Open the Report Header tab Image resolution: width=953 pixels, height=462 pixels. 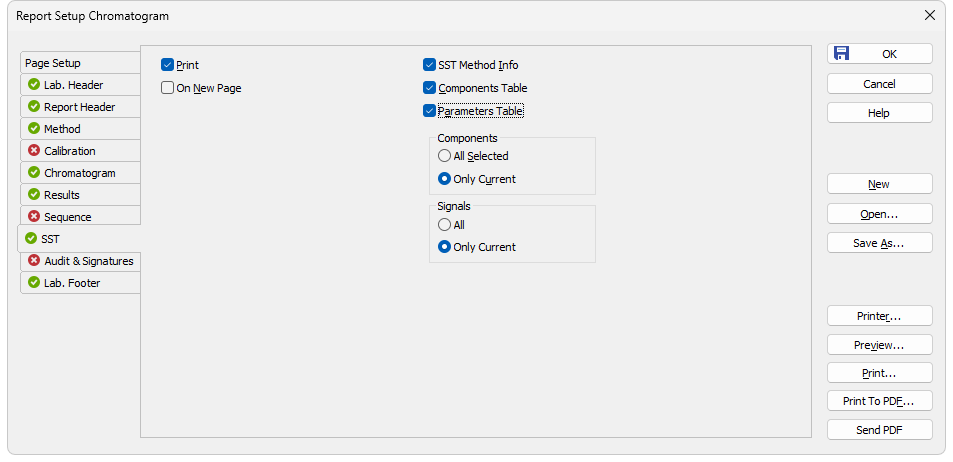coord(80,106)
